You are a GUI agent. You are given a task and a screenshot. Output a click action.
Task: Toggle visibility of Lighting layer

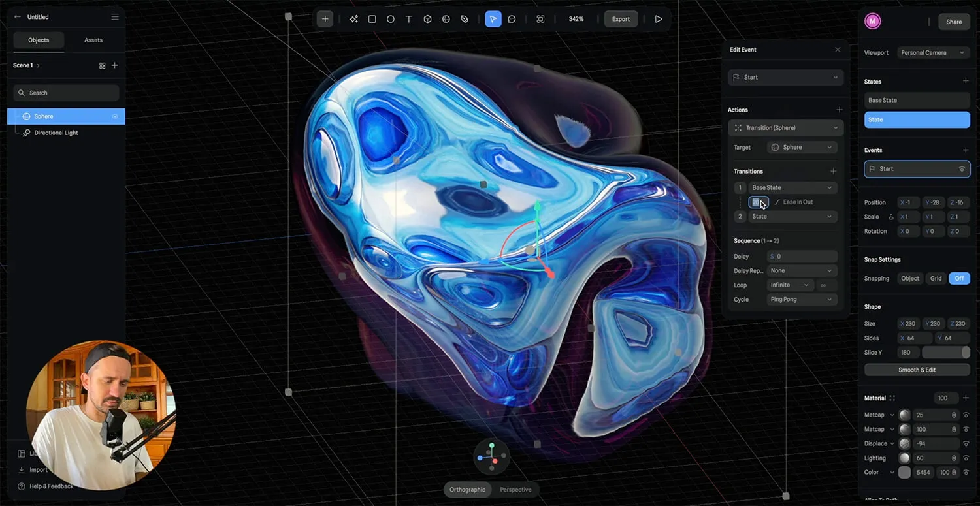(966, 458)
